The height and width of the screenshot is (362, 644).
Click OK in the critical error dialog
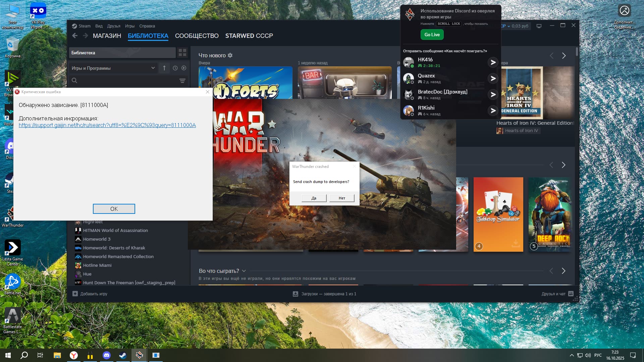click(x=114, y=209)
